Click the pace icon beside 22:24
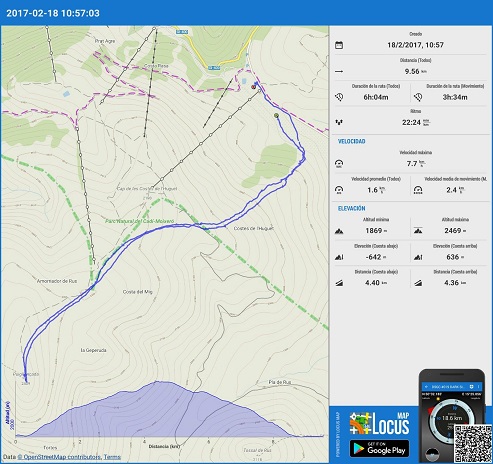 click(x=339, y=122)
